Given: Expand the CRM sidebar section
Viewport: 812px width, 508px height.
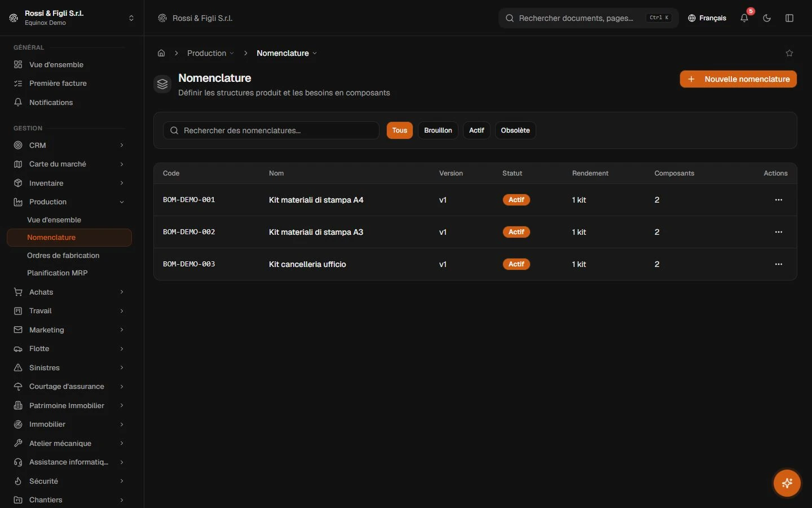Looking at the screenshot, I should point(69,145).
